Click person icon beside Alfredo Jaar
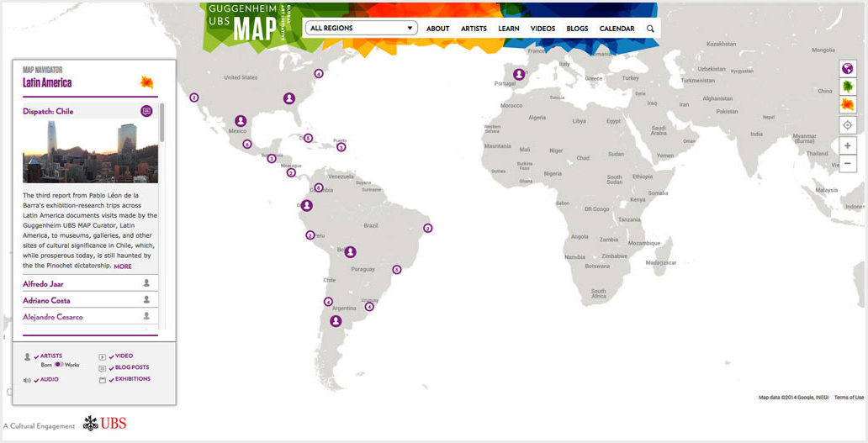This screenshot has height=443, width=868. point(146,283)
